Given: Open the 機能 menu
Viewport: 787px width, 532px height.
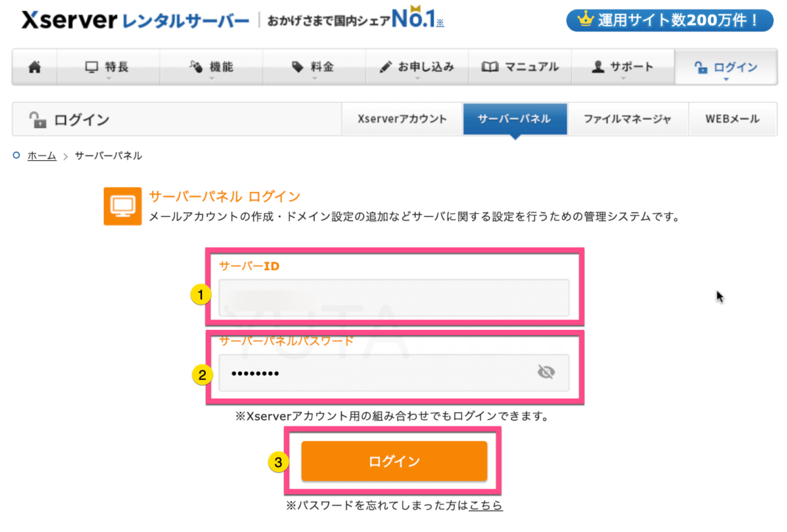Looking at the screenshot, I should click(x=211, y=67).
